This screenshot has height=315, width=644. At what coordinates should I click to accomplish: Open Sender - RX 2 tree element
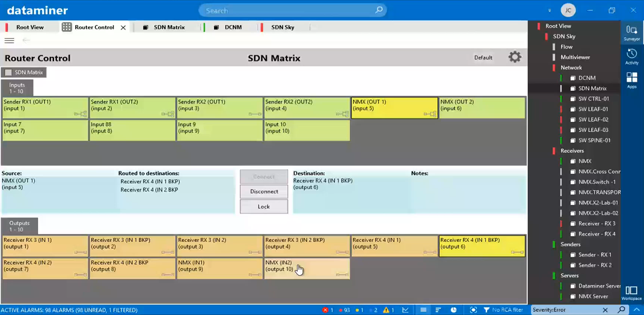pyautogui.click(x=595, y=265)
